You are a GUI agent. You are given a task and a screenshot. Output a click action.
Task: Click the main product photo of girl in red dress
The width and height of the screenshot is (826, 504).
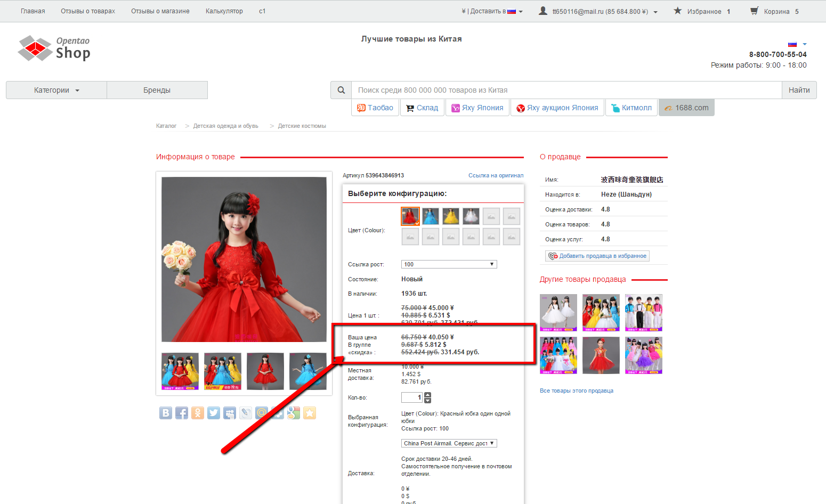(x=244, y=259)
